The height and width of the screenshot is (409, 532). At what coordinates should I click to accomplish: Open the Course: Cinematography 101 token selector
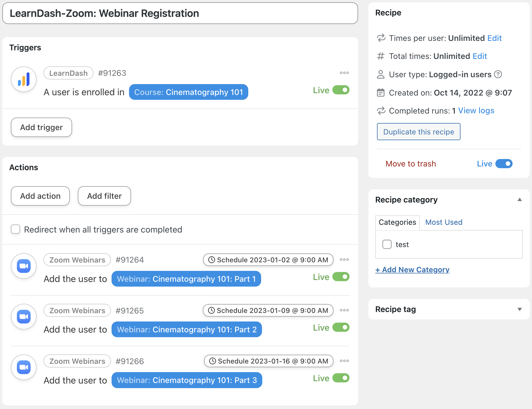click(x=188, y=92)
